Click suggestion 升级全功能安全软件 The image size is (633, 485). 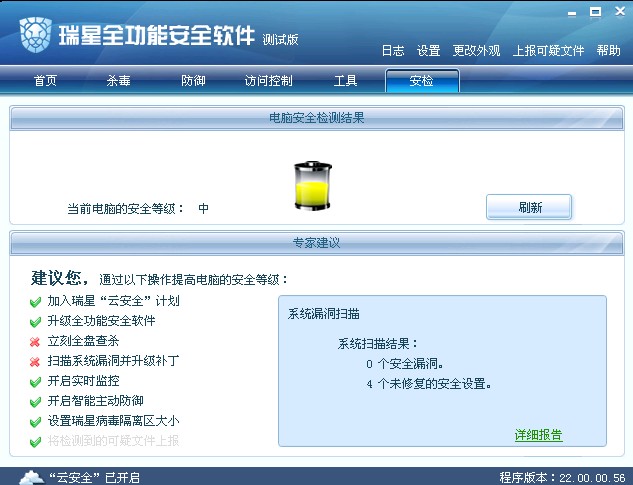click(102, 321)
